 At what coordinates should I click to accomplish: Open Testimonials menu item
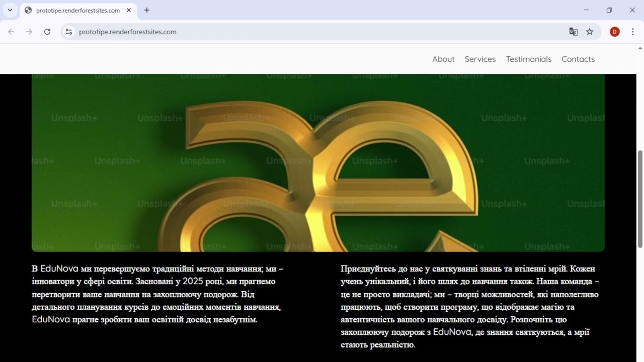click(529, 59)
